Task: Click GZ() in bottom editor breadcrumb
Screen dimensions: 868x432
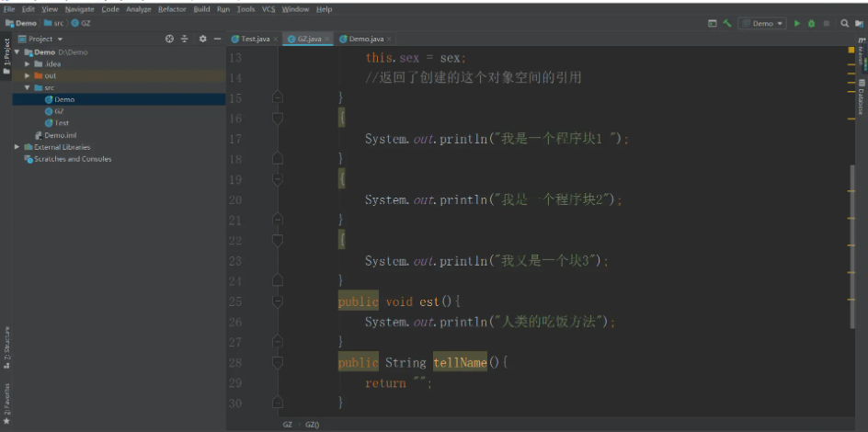Action: pos(313,425)
